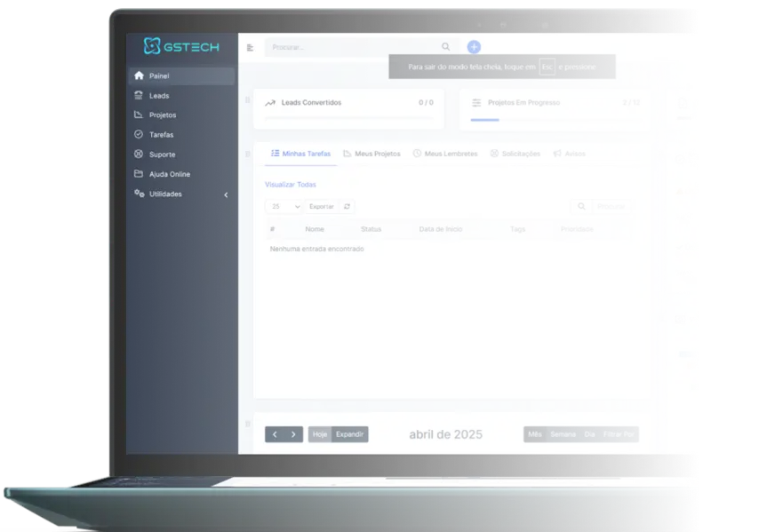The width and height of the screenshot is (775, 532).
Task: Switch to the Meus Lembretes tab
Action: pos(444,154)
